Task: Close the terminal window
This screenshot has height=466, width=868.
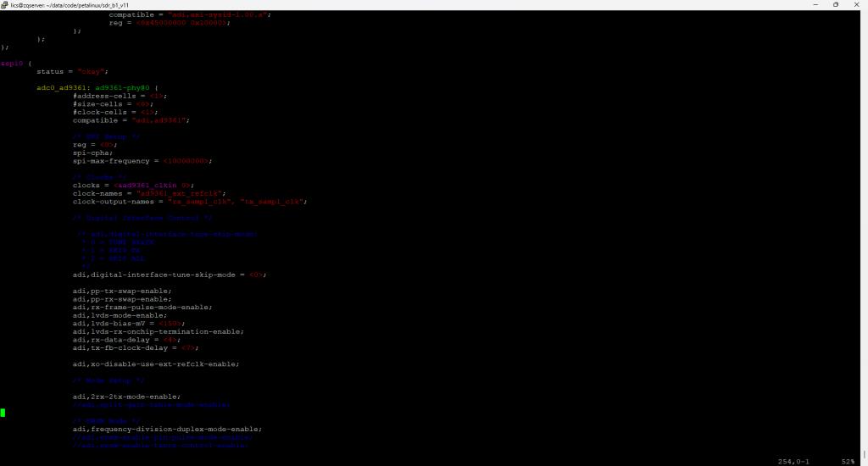Action: [x=858, y=4]
